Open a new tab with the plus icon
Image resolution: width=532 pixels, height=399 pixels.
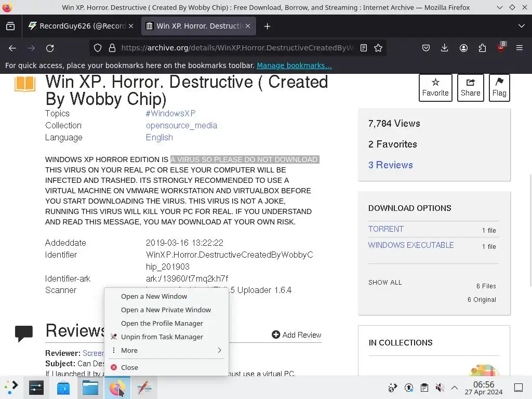[268, 26]
